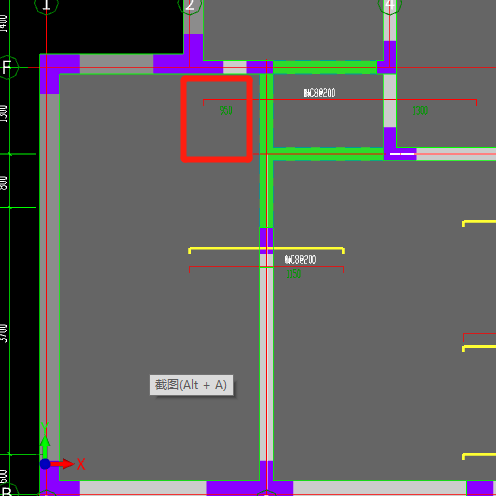Viewport: 496px width, 496px height.
Task: Click the 截图(Alt + A) tooltip button
Action: (191, 385)
